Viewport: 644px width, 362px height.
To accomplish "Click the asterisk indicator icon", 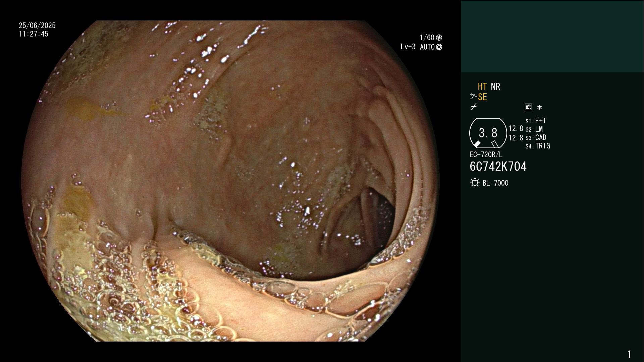I will 539,107.
